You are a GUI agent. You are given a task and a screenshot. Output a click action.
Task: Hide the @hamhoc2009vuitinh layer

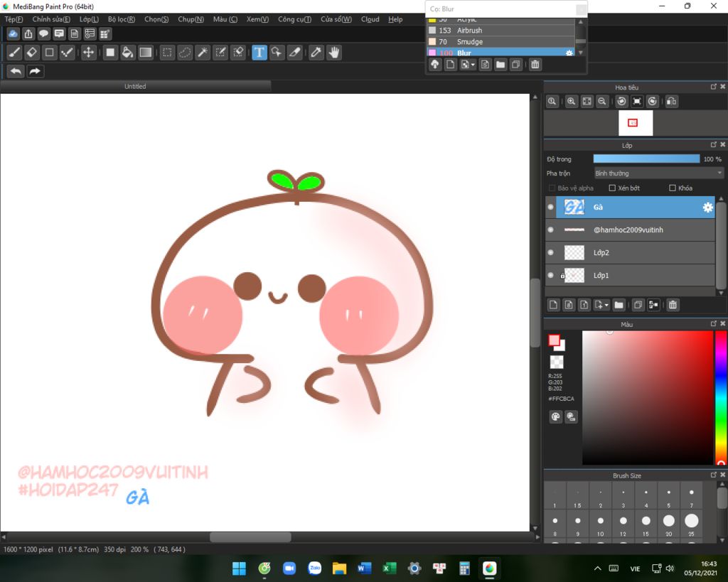[551, 230]
